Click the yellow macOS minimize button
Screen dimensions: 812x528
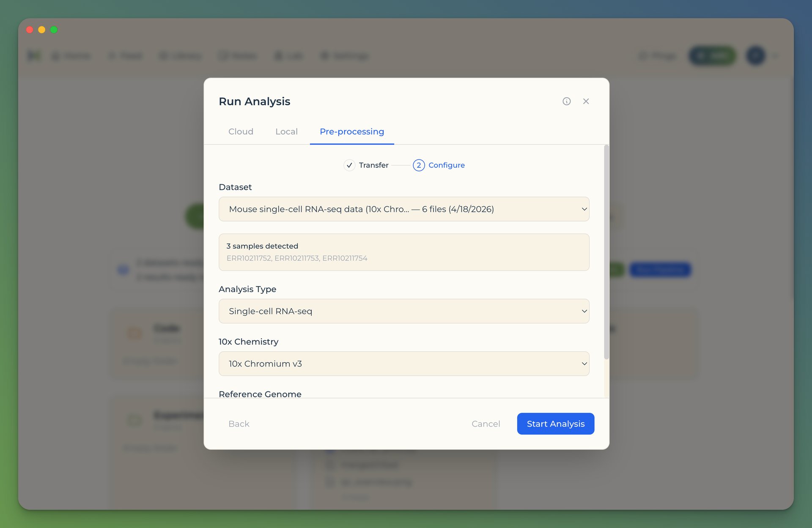tap(41, 30)
